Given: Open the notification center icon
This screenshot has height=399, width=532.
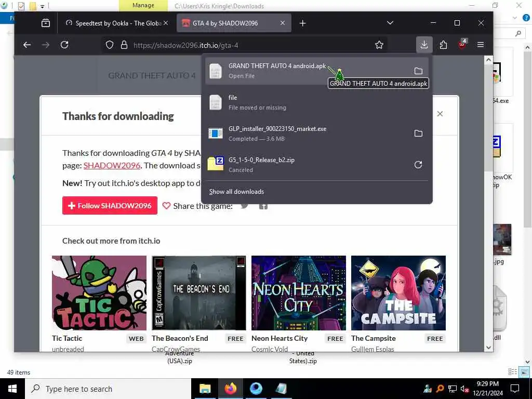Looking at the screenshot, I should [x=515, y=389].
